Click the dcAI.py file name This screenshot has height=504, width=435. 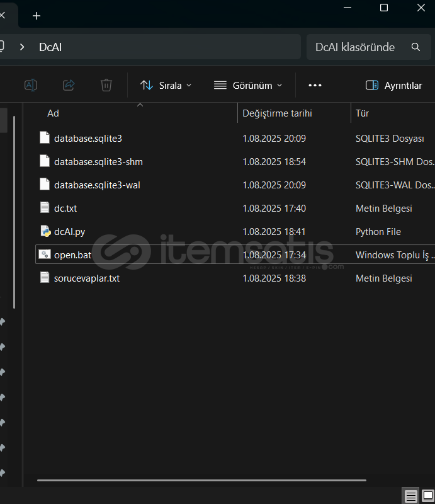(x=70, y=232)
